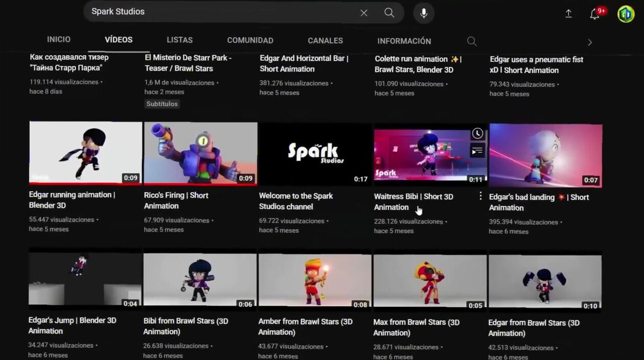644x360 pixels.
Task: Click '42.513 visualizaciones' view count
Action: click(521, 348)
